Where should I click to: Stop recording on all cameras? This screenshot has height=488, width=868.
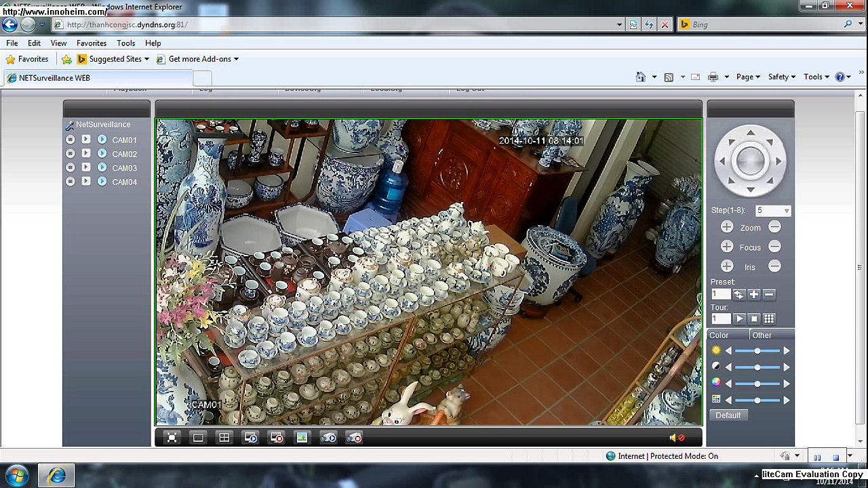point(354,438)
